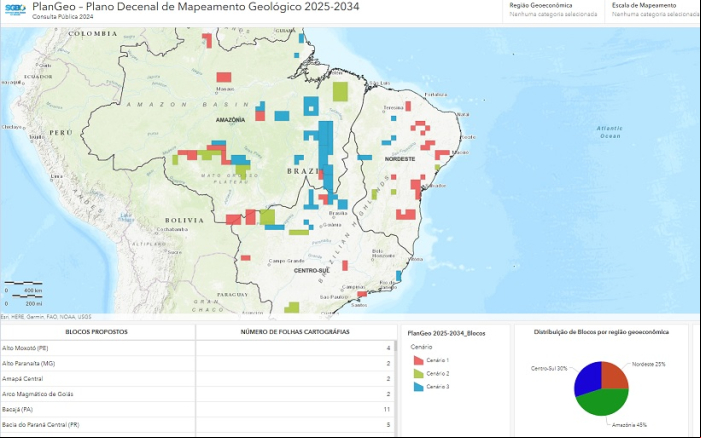Image resolution: width=701 pixels, height=438 pixels.
Task: Click the NÚMERO DE FOLHAS CARTOGRÁFIAS column header
Action: click(295, 332)
